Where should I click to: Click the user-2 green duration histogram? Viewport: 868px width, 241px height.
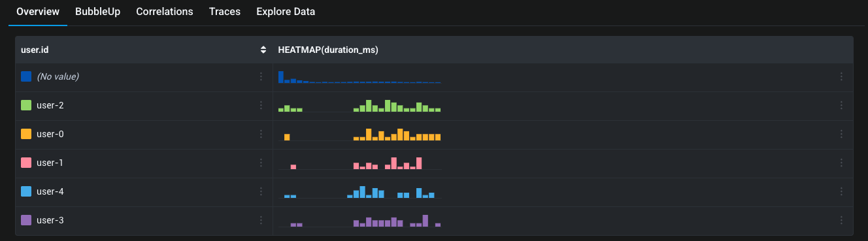click(x=359, y=106)
